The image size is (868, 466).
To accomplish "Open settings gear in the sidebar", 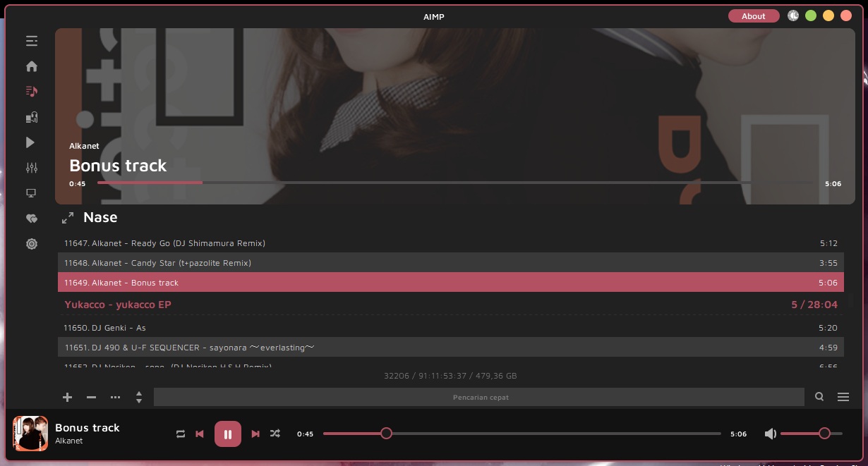I will (x=32, y=244).
